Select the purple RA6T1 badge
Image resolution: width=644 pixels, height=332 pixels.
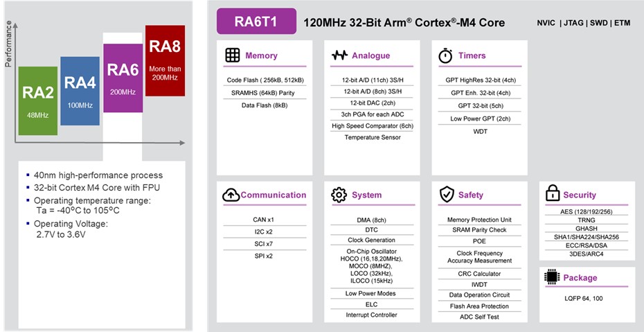click(256, 21)
